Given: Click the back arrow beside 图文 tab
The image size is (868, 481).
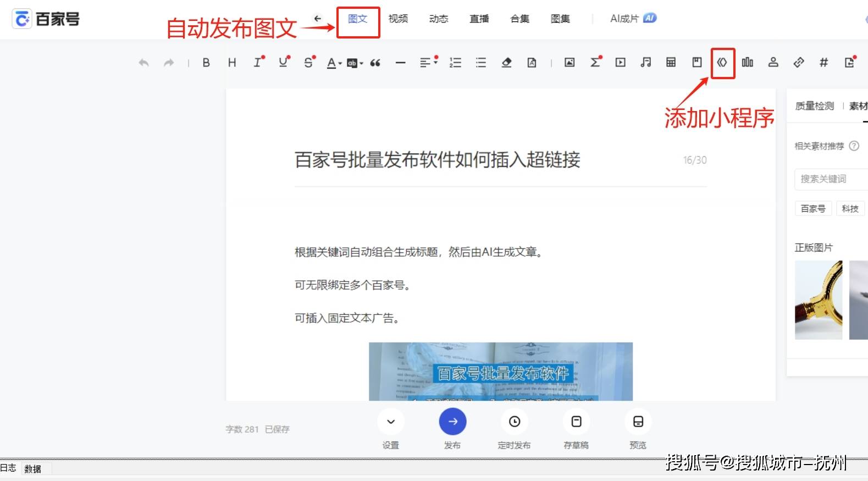Looking at the screenshot, I should pos(318,19).
